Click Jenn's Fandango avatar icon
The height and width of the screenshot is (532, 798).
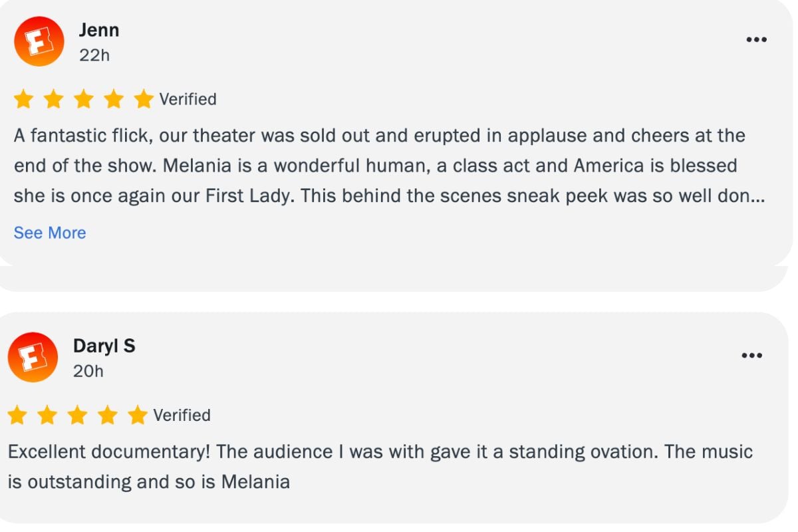[x=39, y=41]
